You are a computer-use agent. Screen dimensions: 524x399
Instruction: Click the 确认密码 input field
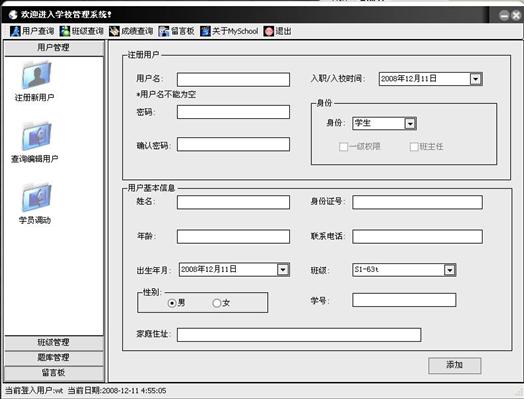click(233, 144)
